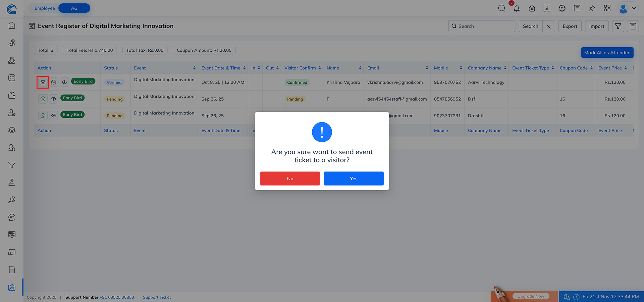Click Export in the toolbar
Image resolution: width=644 pixels, height=302 pixels.
570,26
